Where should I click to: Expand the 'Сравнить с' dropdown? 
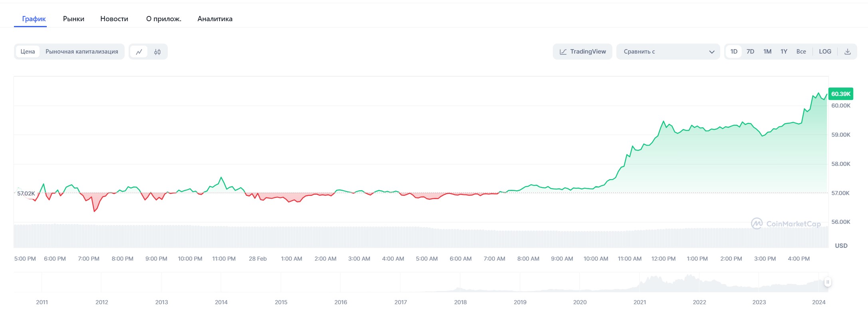tap(668, 52)
